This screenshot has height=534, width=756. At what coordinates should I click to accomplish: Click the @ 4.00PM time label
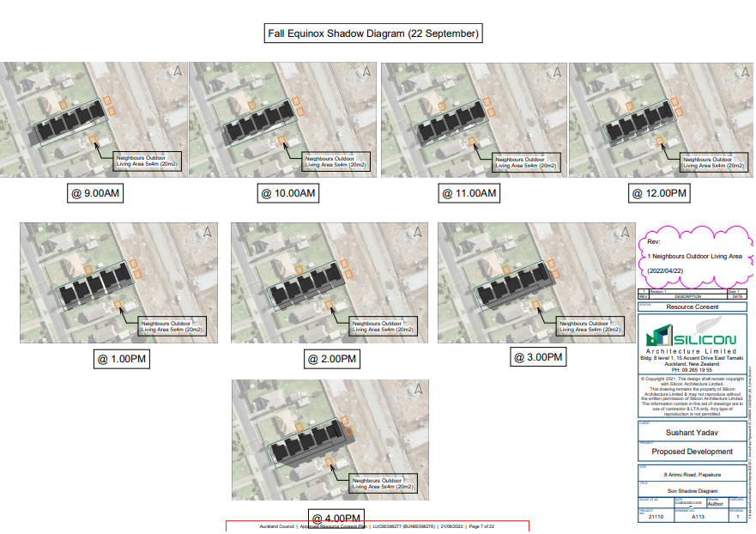tap(336, 519)
